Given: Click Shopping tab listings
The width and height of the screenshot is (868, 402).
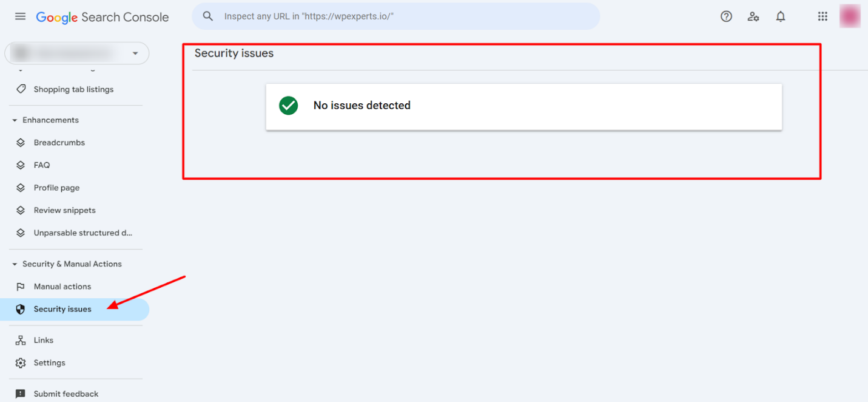Looking at the screenshot, I should (73, 89).
